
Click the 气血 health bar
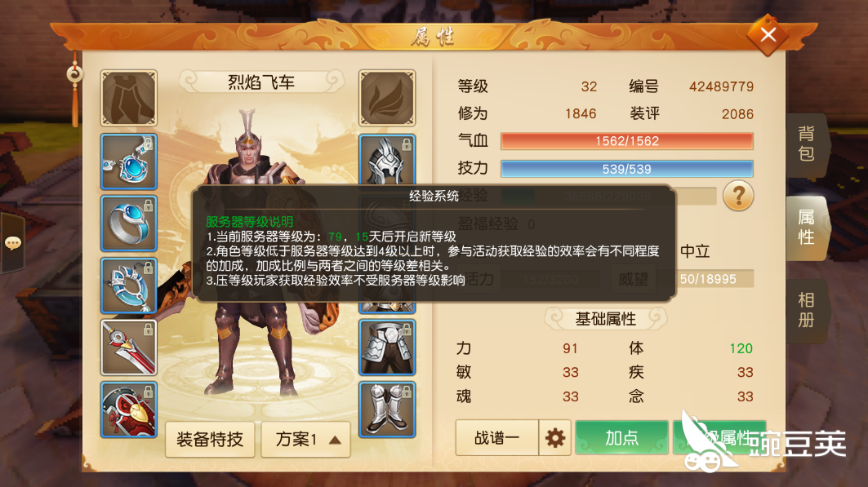(x=626, y=141)
